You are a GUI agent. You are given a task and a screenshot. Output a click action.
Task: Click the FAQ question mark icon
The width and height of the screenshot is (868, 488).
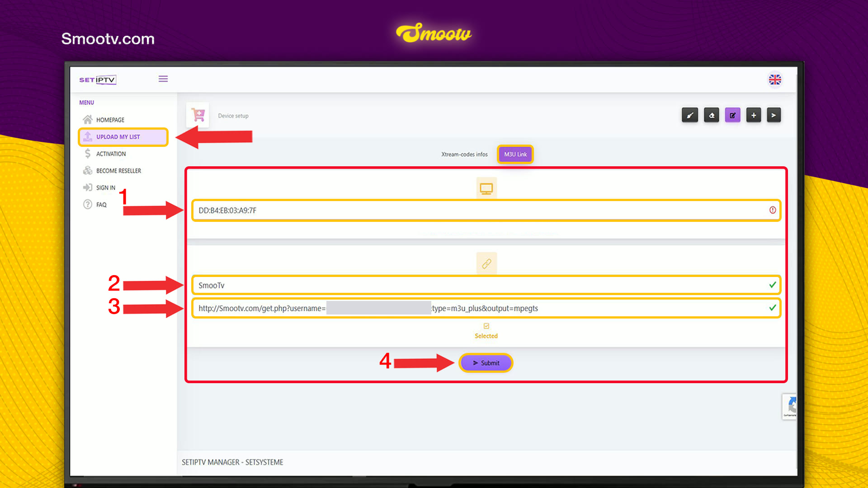coord(88,204)
